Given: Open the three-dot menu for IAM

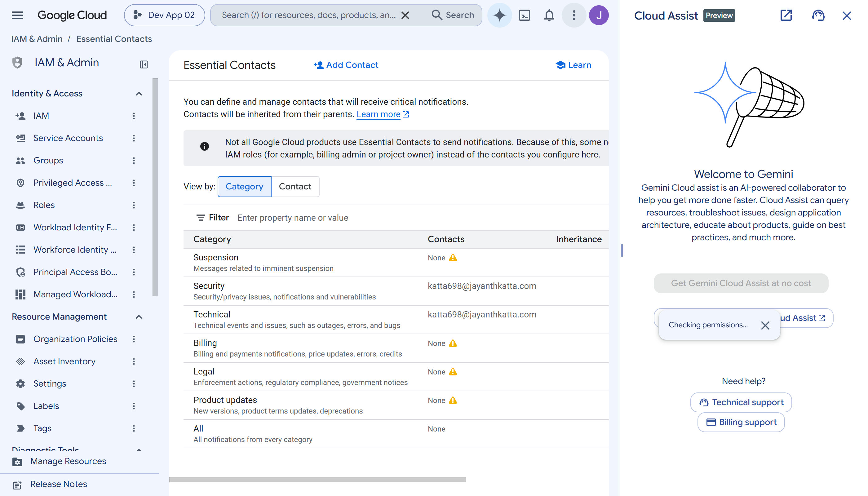Looking at the screenshot, I should click(134, 116).
